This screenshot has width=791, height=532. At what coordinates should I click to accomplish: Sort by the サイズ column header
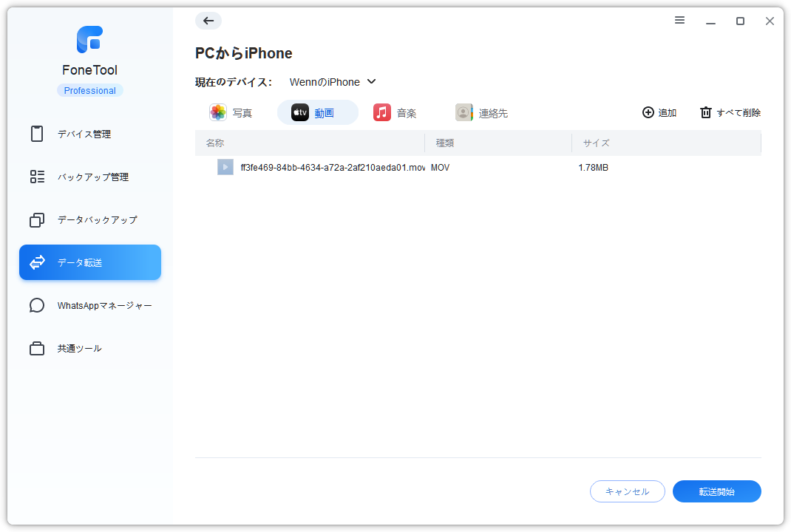[596, 143]
